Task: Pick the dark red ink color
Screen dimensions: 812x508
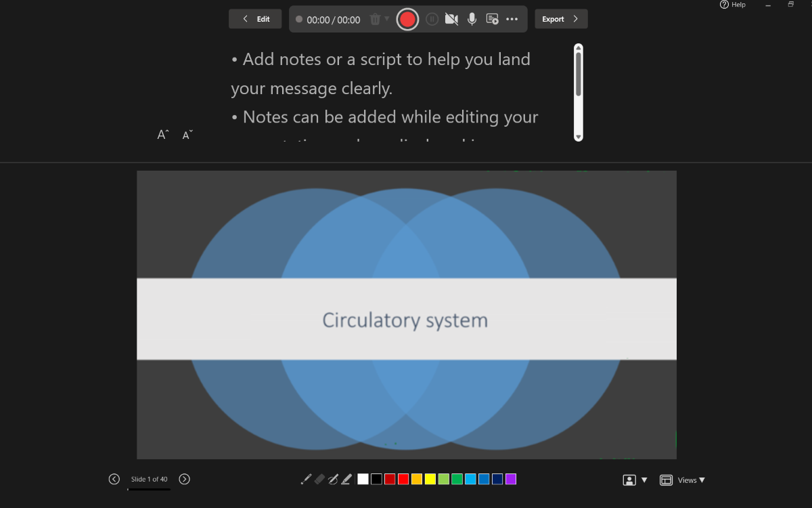Action: pos(390,480)
